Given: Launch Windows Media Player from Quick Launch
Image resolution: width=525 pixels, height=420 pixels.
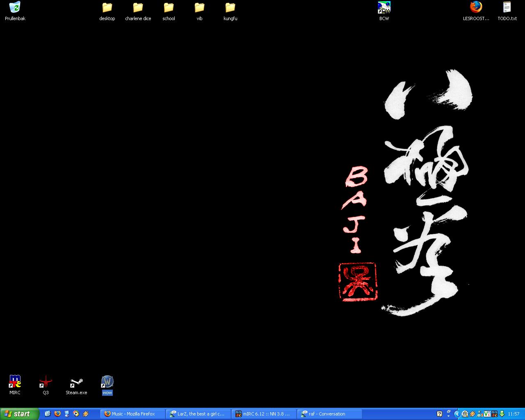Looking at the screenshot, I should (76, 414).
